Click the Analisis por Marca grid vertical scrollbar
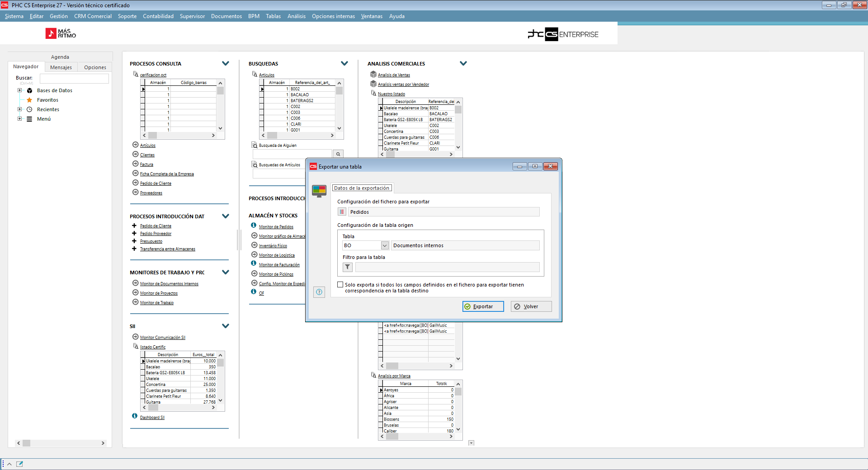This screenshot has height=470, width=868. pos(458,407)
